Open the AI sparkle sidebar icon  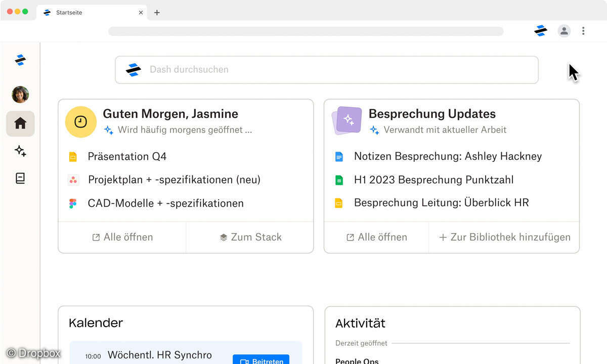click(20, 151)
